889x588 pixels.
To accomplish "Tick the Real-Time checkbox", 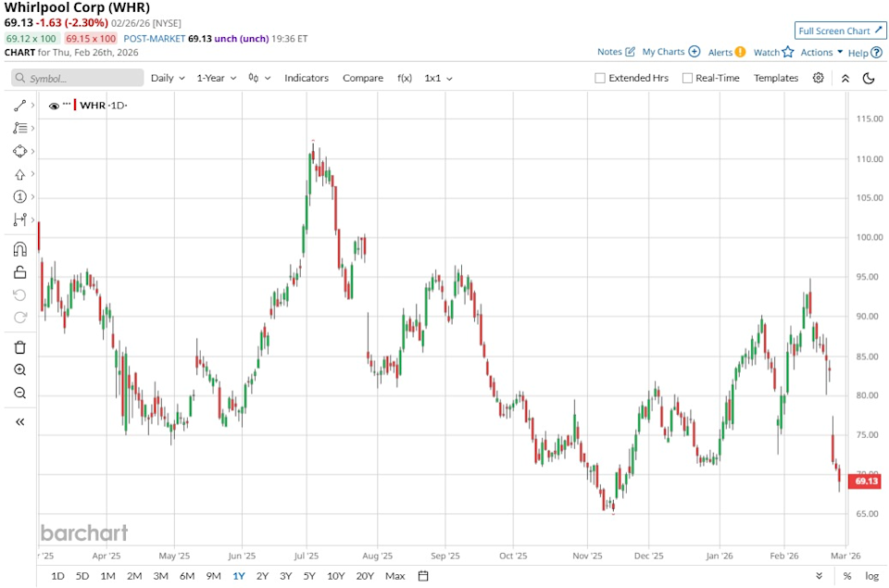I will 687,79.
